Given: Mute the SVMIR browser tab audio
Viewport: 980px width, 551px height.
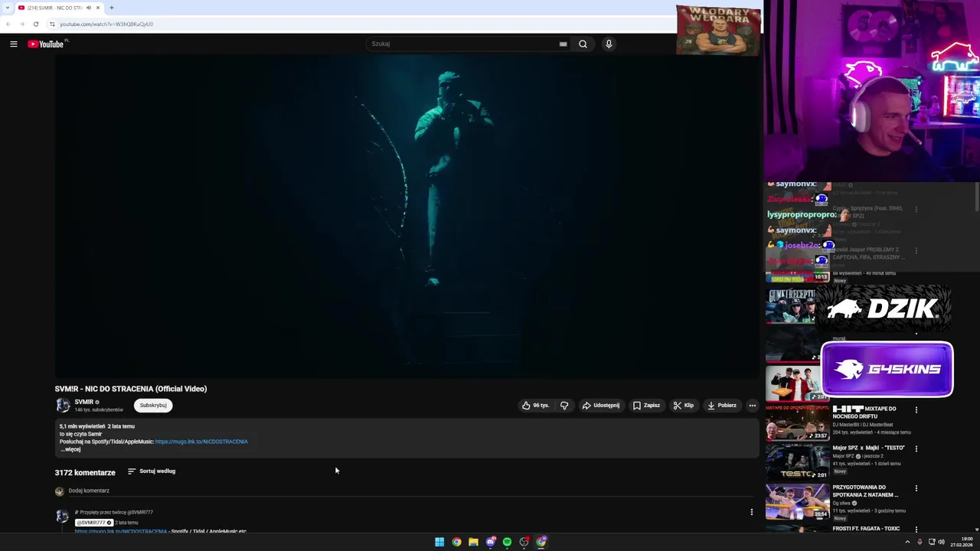Looking at the screenshot, I should click(89, 8).
